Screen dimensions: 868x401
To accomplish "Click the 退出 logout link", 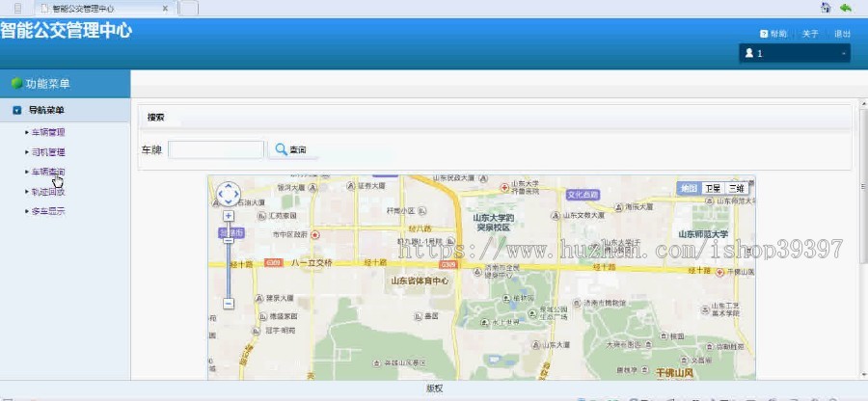I will [843, 34].
